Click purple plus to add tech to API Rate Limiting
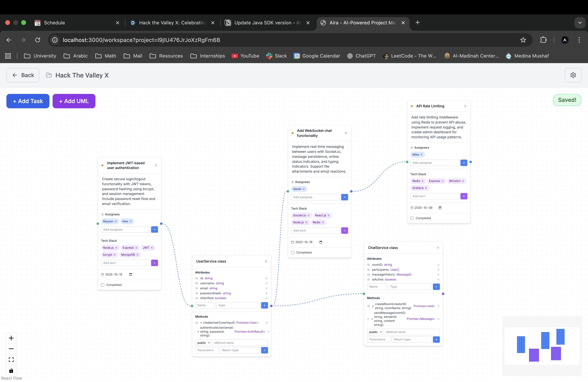Image resolution: width=588 pixels, height=382 pixels. point(464,196)
